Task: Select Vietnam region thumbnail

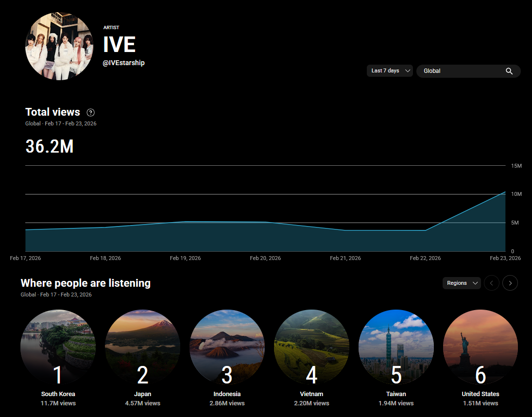Action: point(311,347)
